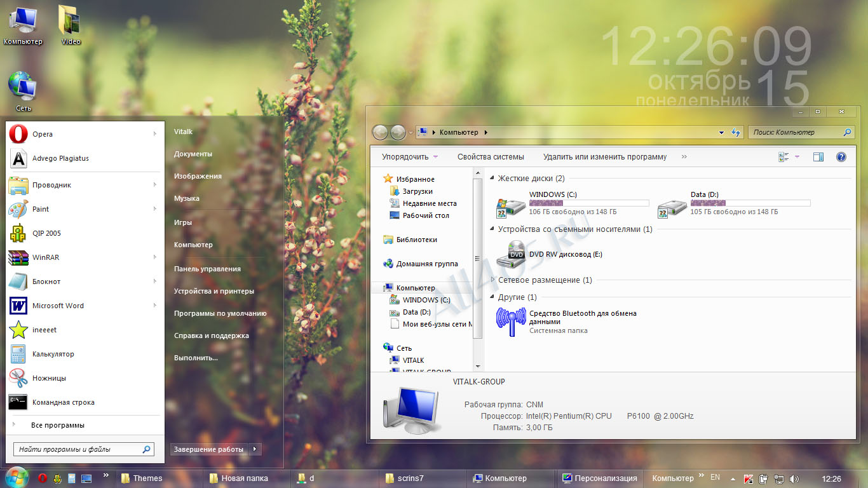Select the Сеть desktop icon
Screen dimensions: 868x488
tap(23, 91)
